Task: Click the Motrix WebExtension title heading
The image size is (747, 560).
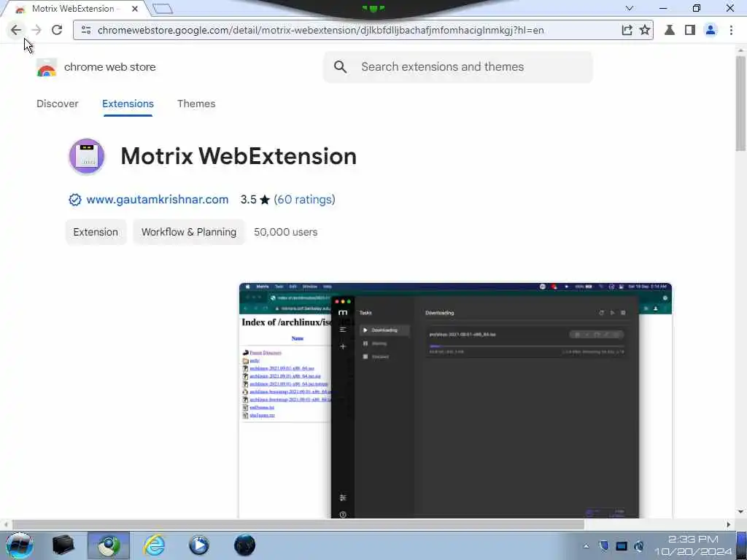Action: [x=239, y=156]
